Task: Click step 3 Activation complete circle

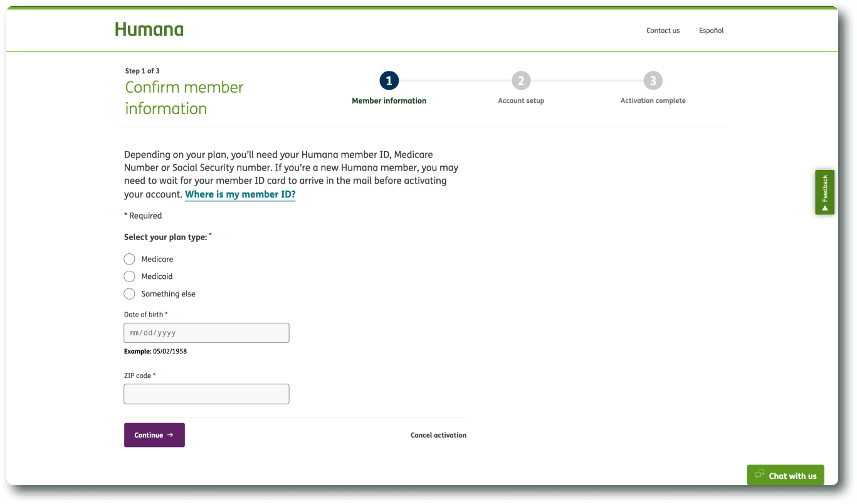Action: [653, 81]
